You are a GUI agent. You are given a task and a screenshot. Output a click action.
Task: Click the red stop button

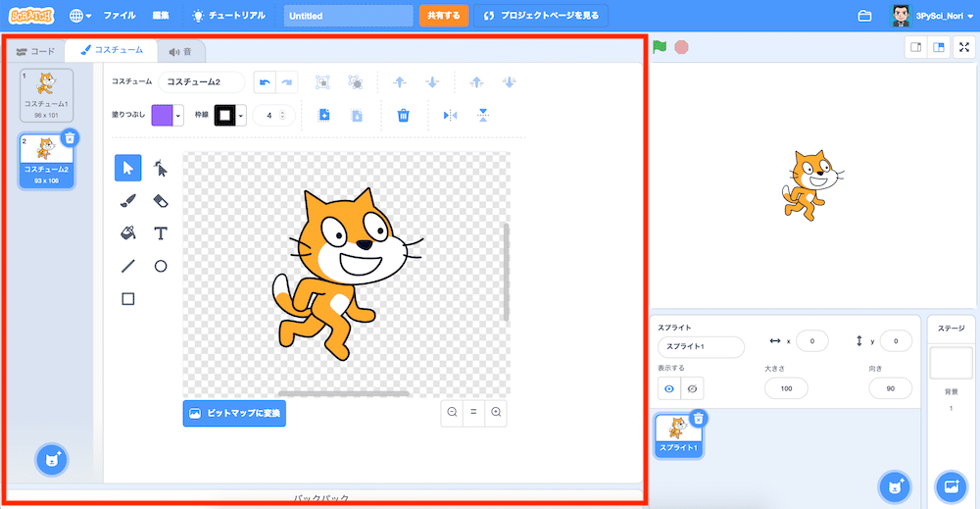[x=681, y=47]
